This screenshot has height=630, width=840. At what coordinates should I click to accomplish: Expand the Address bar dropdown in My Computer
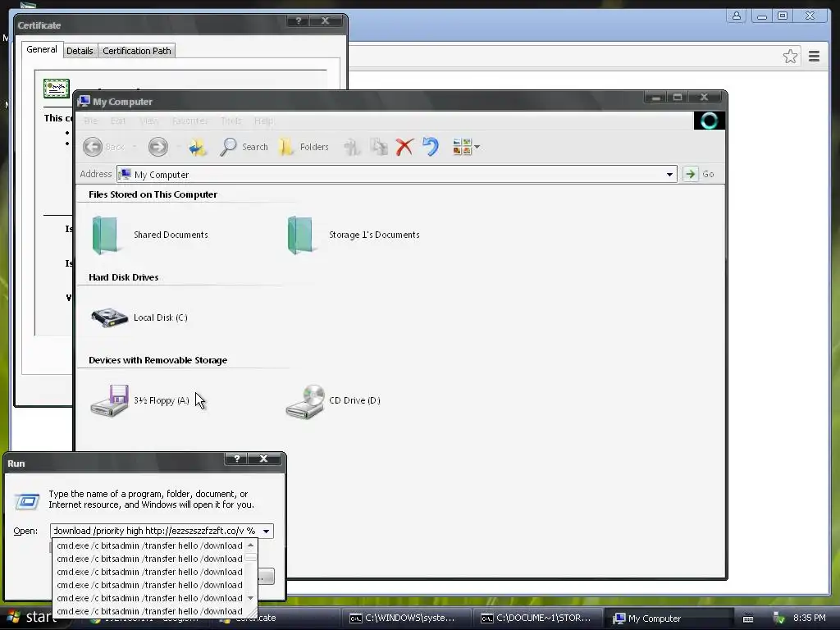click(x=669, y=174)
